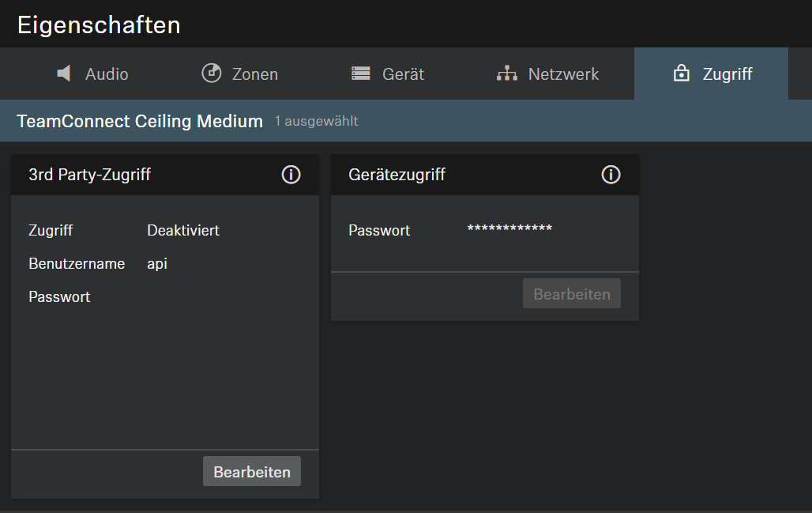Click the Eigenschaften window title
Image resolution: width=812 pixels, height=513 pixels.
[x=99, y=25]
